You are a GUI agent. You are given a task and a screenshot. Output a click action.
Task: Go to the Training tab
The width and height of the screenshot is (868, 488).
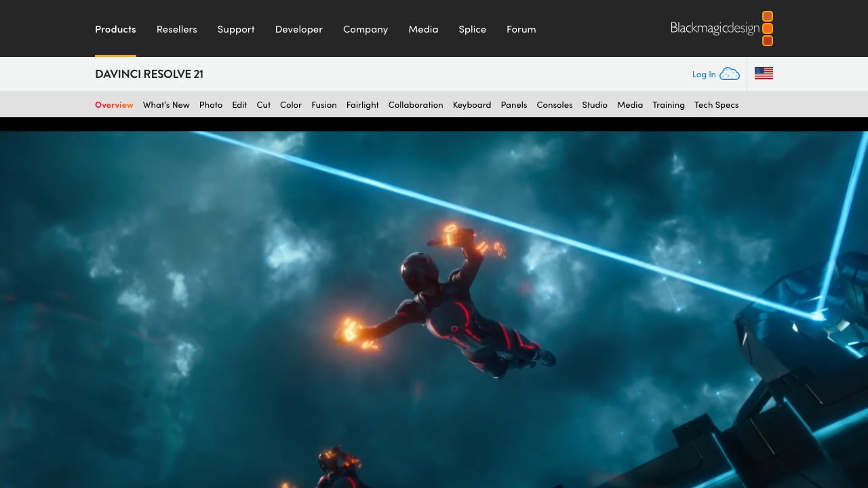tap(669, 105)
